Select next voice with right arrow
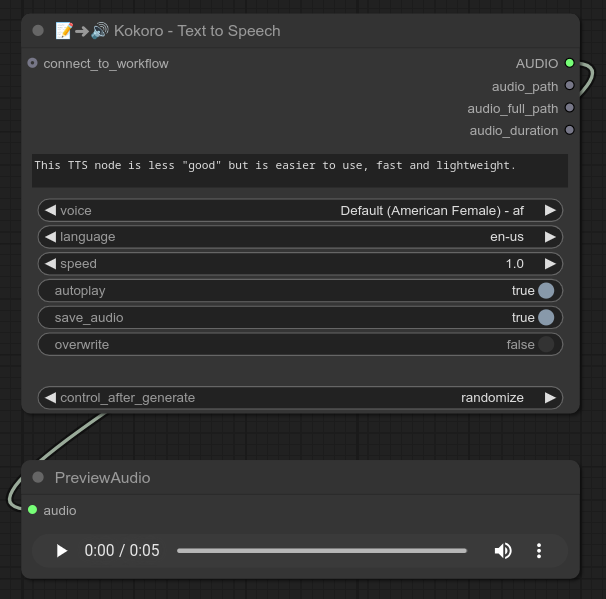Viewport: 606px width, 599px height. pyautogui.click(x=550, y=211)
